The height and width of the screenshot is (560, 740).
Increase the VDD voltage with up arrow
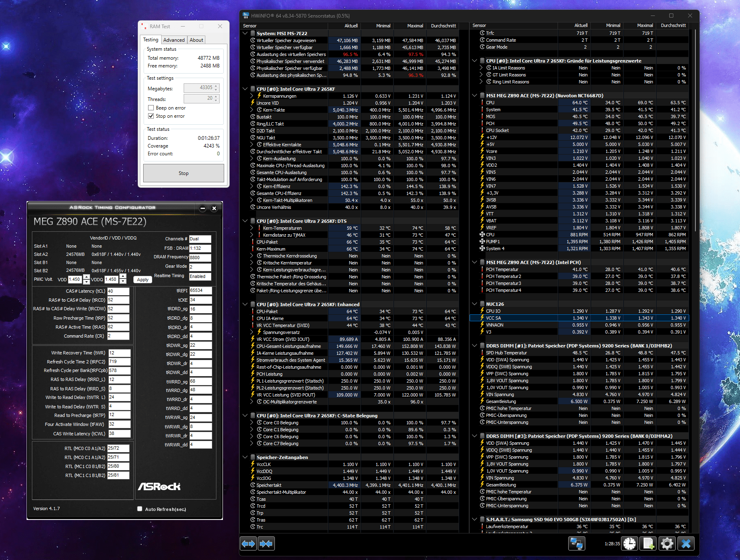coord(86,277)
